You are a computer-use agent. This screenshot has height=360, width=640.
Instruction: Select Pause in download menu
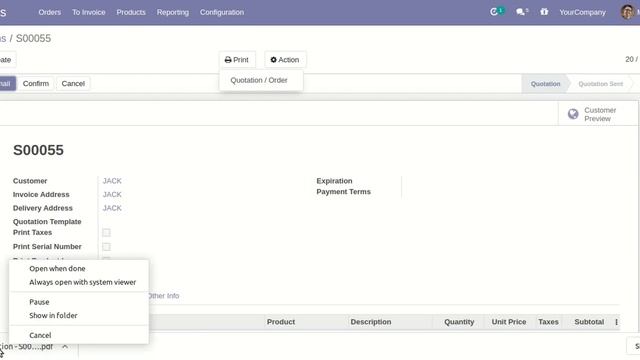click(39, 302)
